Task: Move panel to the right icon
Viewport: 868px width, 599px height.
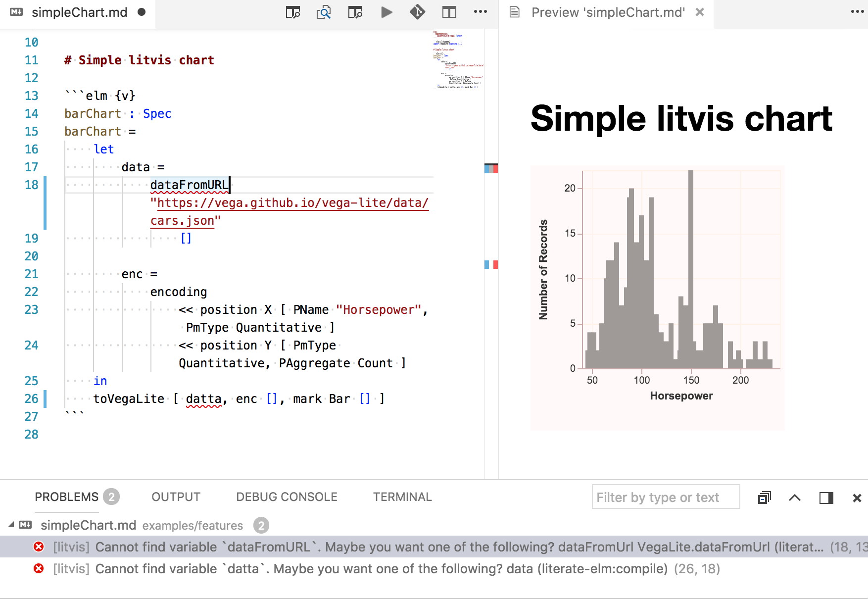Action: [826, 498]
